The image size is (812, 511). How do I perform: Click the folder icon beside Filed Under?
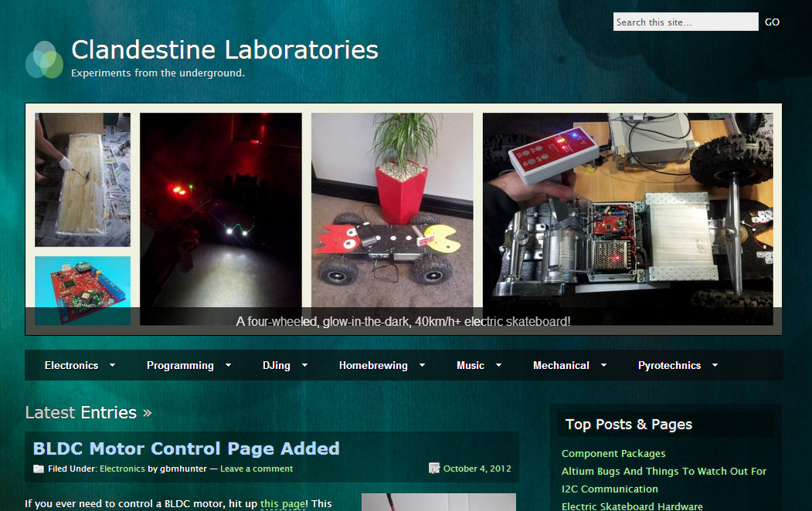(38, 469)
